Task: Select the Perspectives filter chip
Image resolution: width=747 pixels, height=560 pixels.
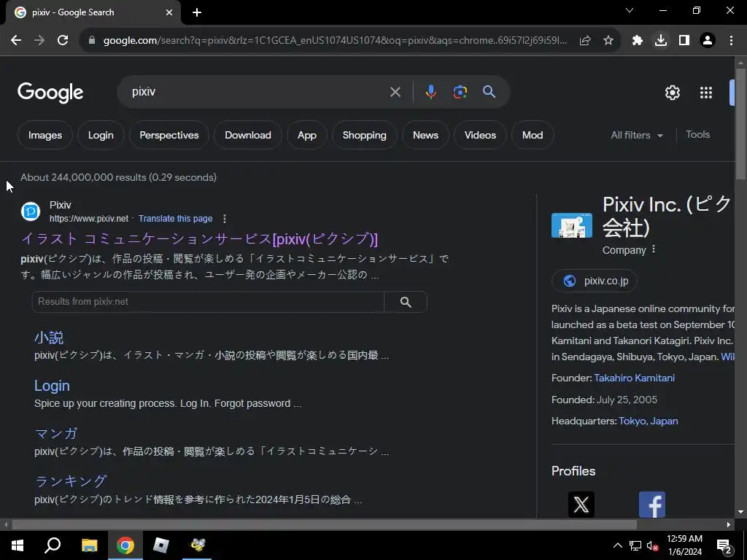Action: (x=169, y=135)
